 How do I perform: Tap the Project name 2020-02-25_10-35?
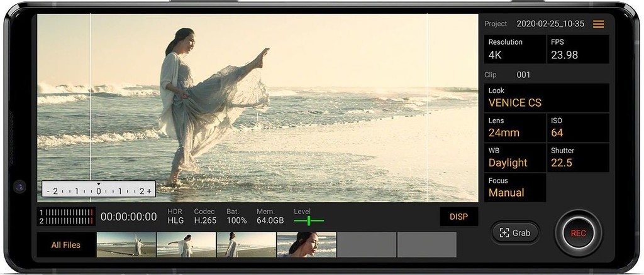550,24
